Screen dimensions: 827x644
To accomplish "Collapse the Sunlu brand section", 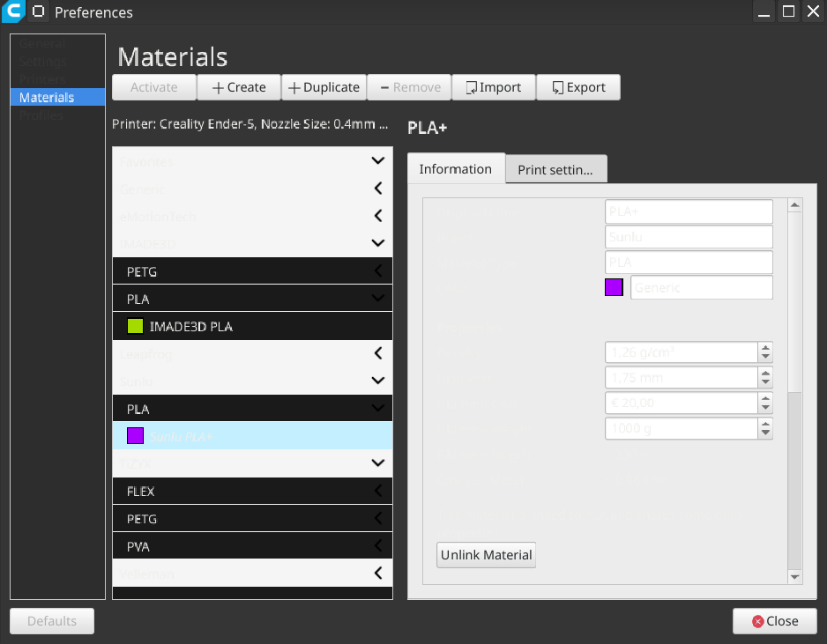I will (x=377, y=381).
